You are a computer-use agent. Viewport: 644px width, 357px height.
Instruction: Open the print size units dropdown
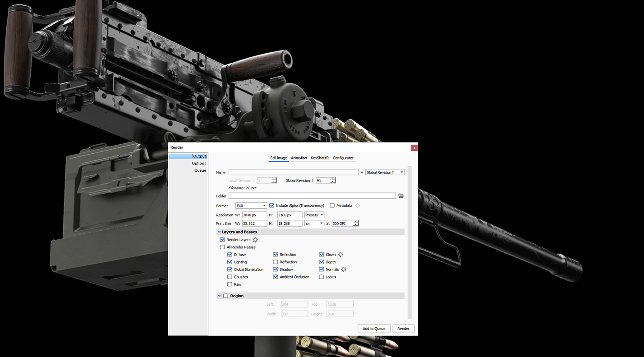(314, 223)
